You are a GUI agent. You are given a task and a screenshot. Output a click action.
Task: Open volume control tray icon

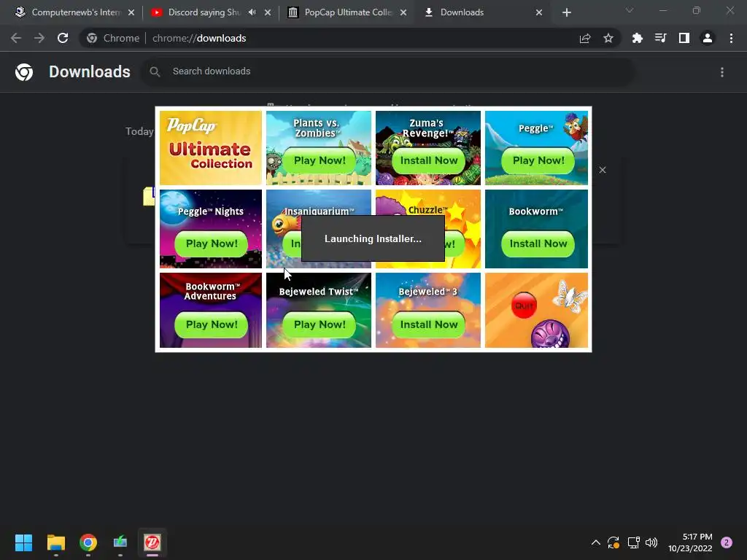coord(651,542)
